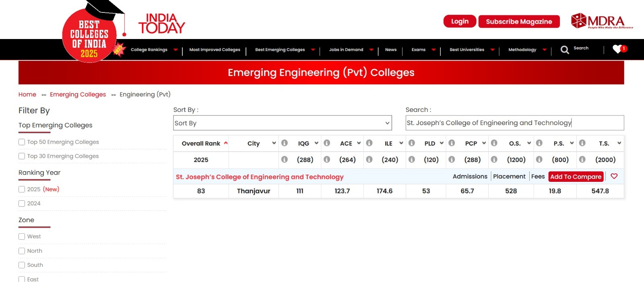
Task: Open the India Today logo link
Action: [161, 23]
